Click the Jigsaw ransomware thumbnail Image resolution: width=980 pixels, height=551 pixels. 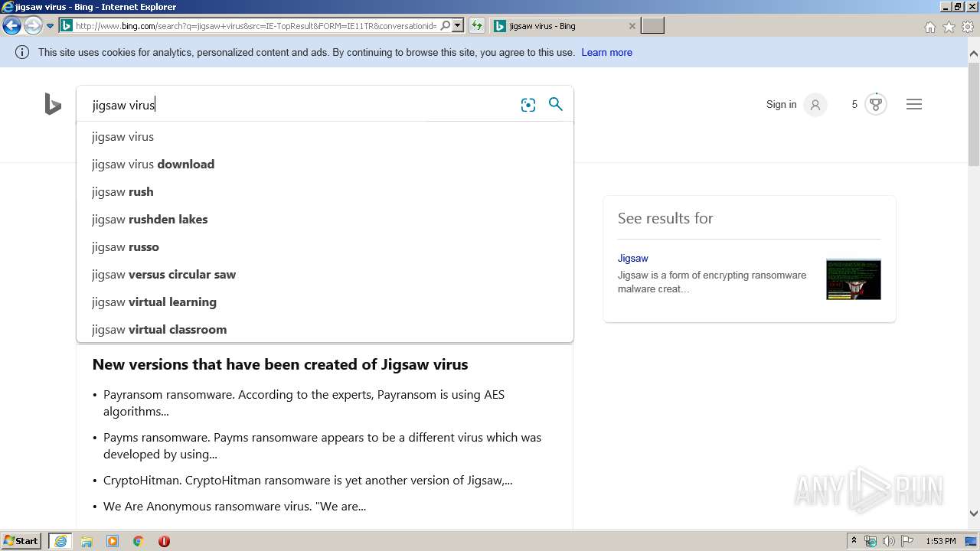[853, 279]
